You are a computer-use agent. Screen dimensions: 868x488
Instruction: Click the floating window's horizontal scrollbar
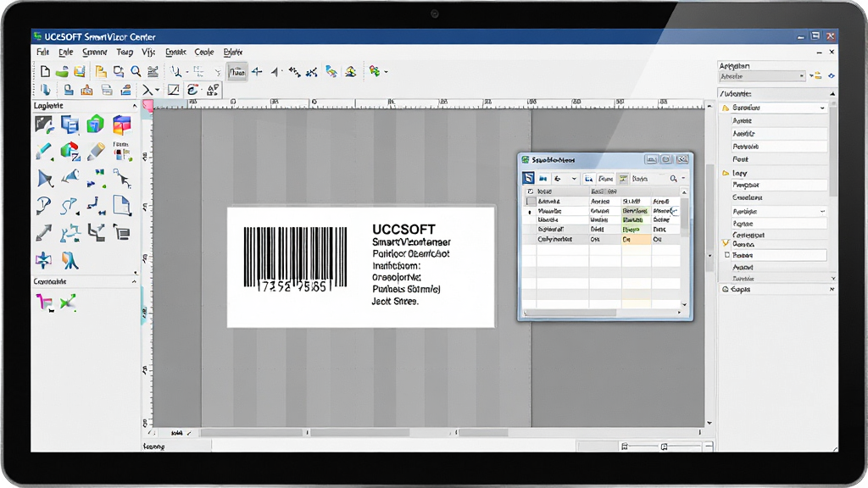pyautogui.click(x=570, y=313)
